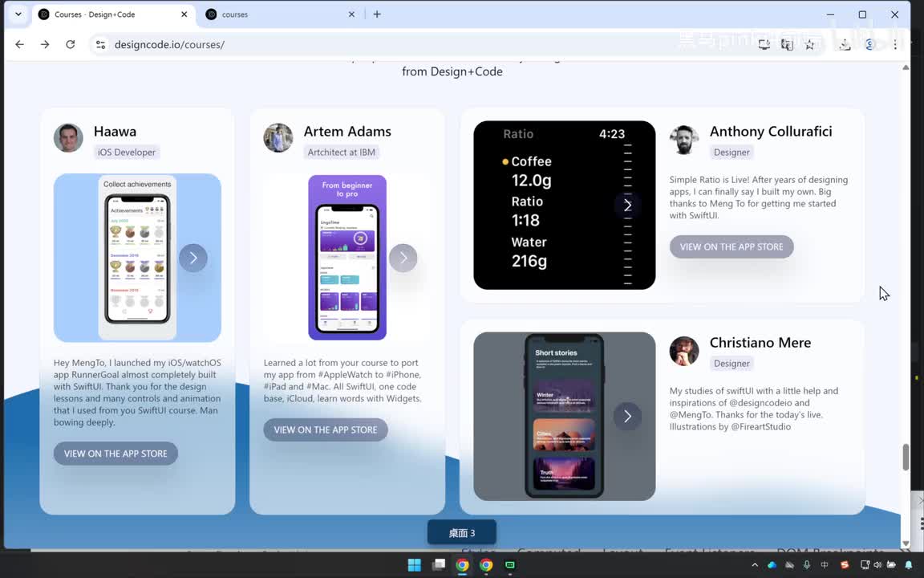The image size is (924, 578).
Task: Click the iOS Developer tag under Haawa
Action: tap(126, 153)
